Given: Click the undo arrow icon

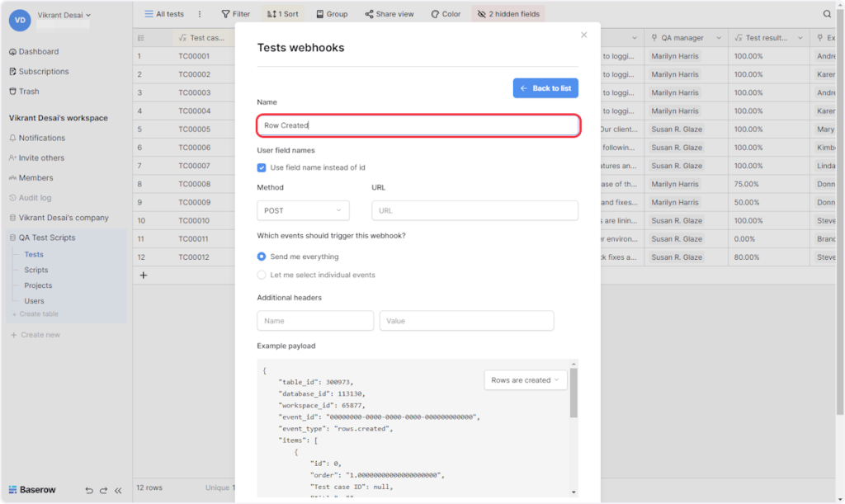Looking at the screenshot, I should (89, 490).
